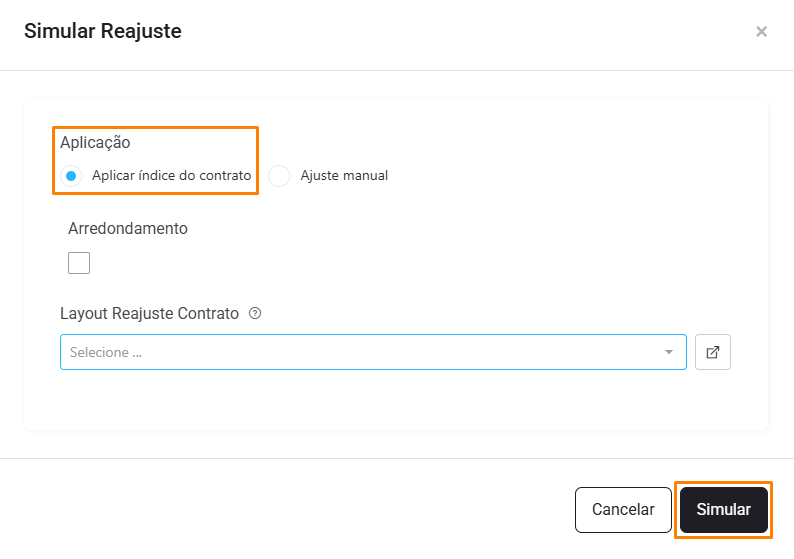Click the Simular Reajuste dialog title

[103, 31]
